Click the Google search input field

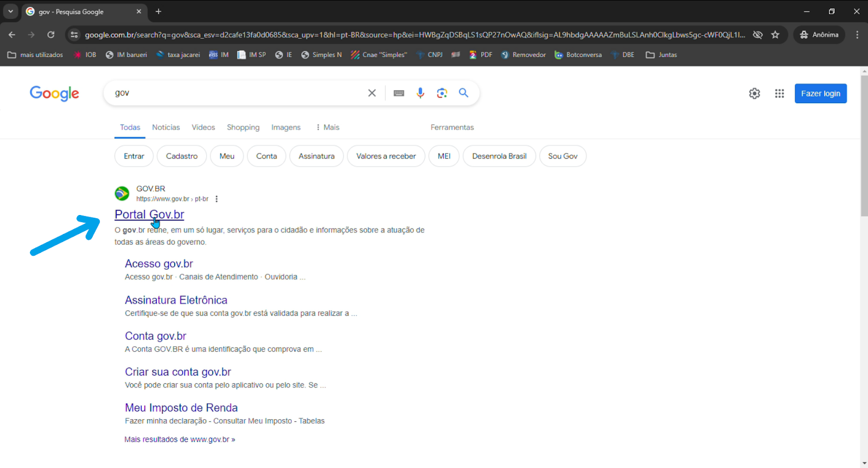pos(236,93)
